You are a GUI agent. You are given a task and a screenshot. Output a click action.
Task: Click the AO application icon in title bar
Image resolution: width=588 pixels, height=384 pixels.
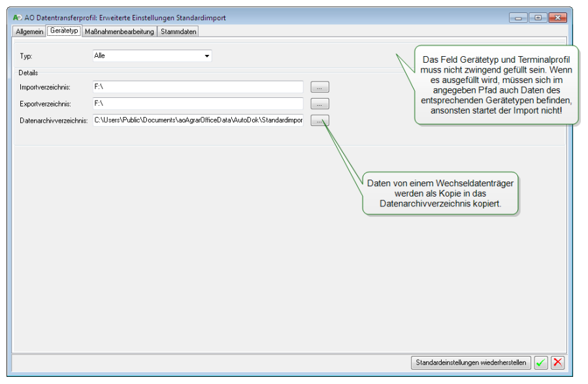tap(17, 18)
